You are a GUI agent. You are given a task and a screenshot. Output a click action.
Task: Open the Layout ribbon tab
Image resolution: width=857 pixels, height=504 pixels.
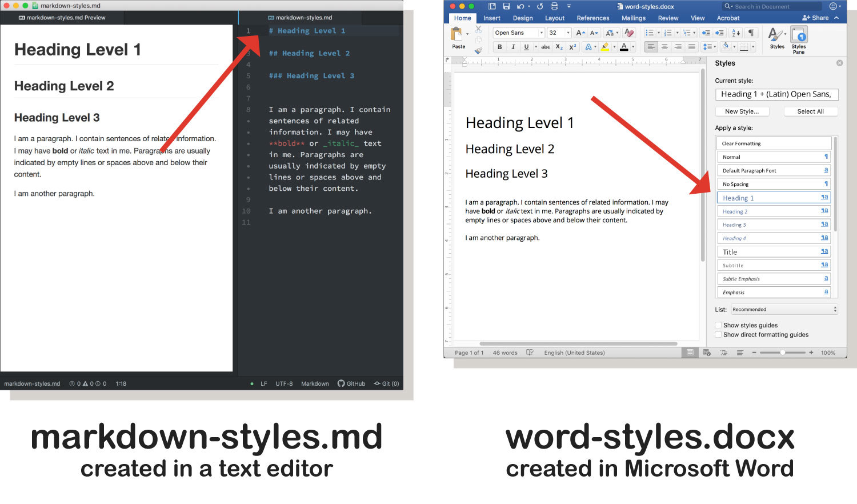[x=555, y=18]
